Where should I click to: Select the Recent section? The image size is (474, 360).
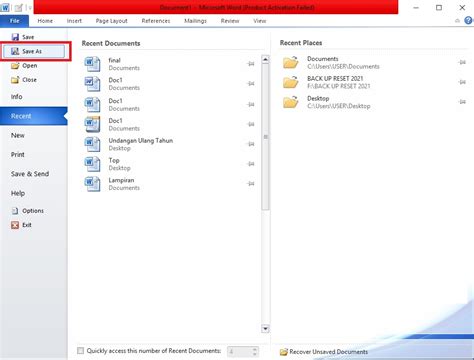pos(34,116)
